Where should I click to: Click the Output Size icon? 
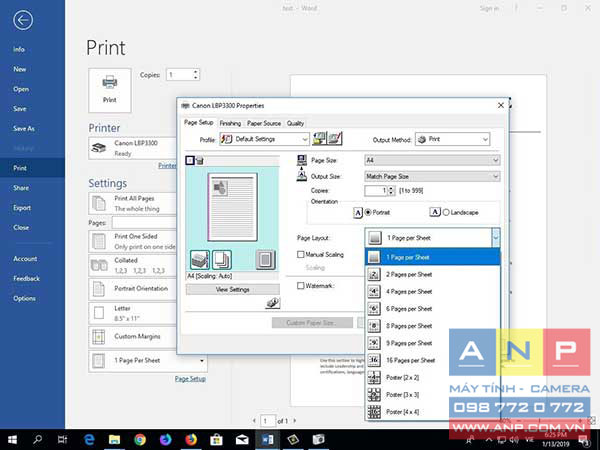click(302, 176)
